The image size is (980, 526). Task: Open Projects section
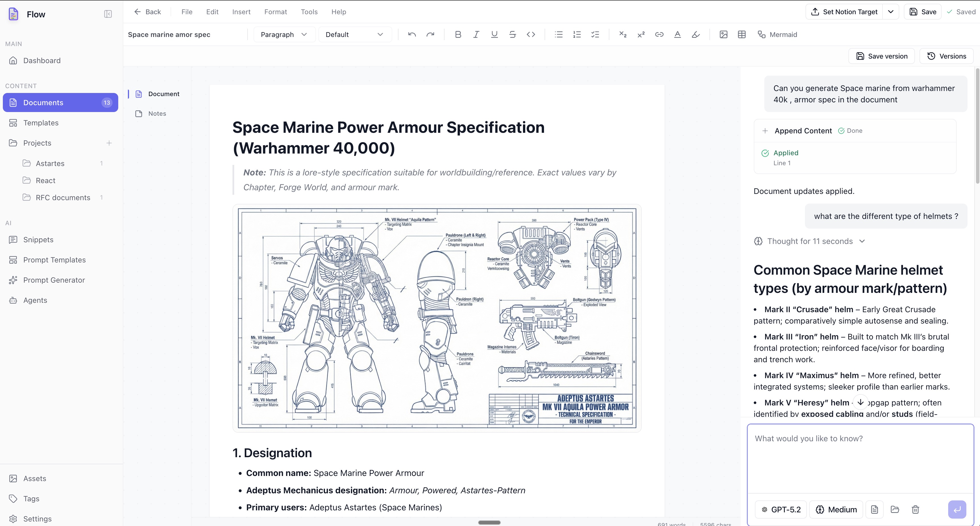37,143
